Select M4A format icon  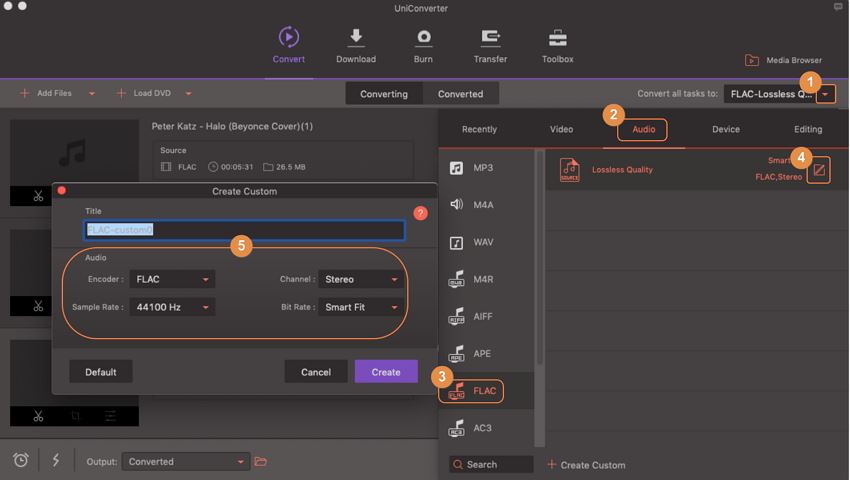click(x=456, y=204)
